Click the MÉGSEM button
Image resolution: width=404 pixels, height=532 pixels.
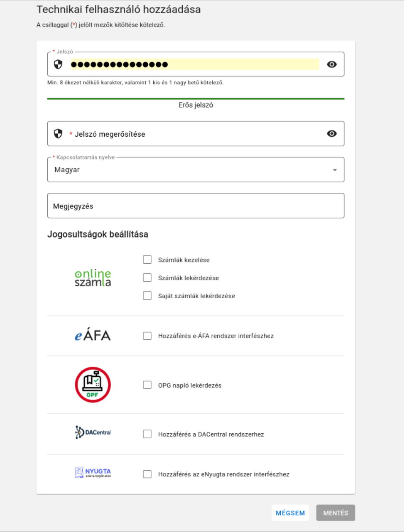click(290, 513)
